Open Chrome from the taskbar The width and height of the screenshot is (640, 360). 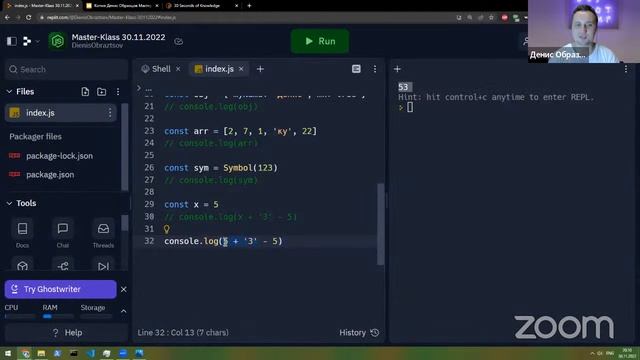[25, 353]
